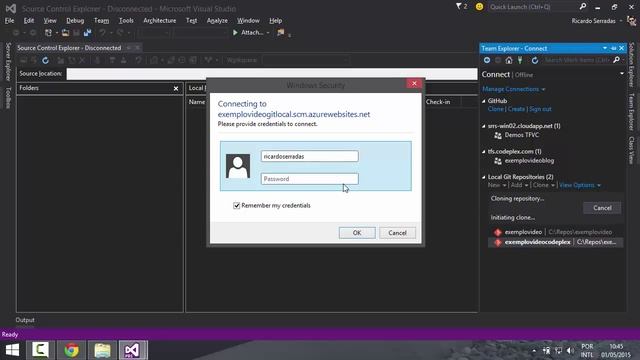The width and height of the screenshot is (640, 360).
Task: Open Team Explorer window options arrow
Action: [604, 48]
